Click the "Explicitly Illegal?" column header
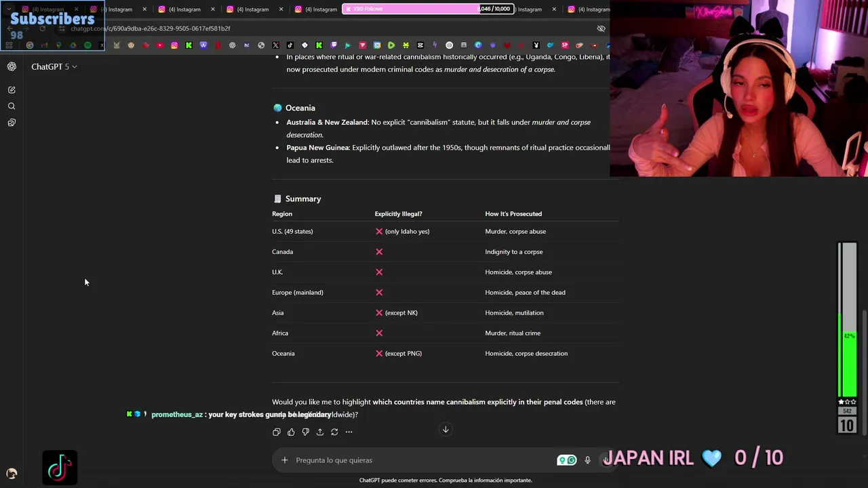The image size is (868, 488). (399, 213)
